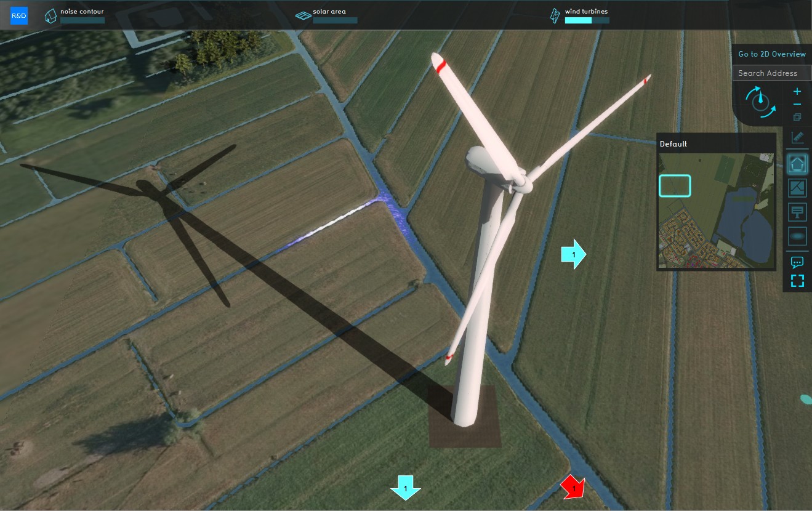Screen dimensions: 812x511
Task: Toggle the house-shaped default view button
Action: tap(797, 164)
